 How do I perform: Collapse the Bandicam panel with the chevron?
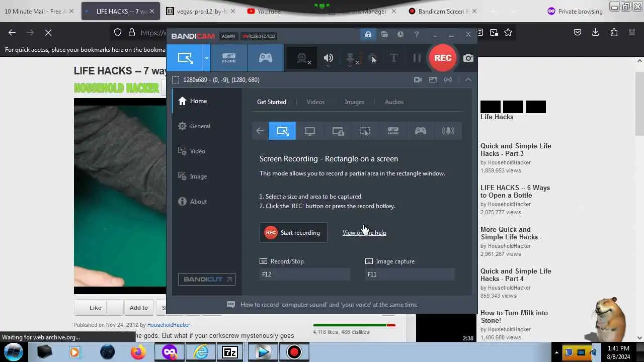pyautogui.click(x=468, y=80)
